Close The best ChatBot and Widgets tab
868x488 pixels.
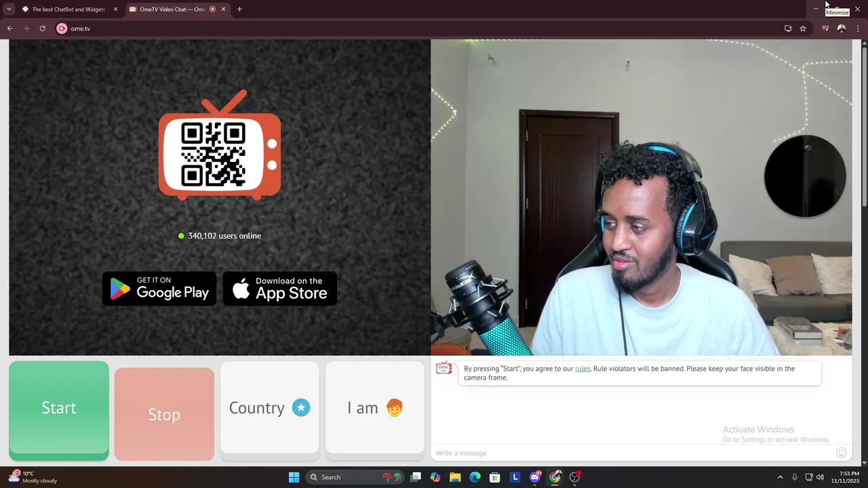[x=115, y=9]
